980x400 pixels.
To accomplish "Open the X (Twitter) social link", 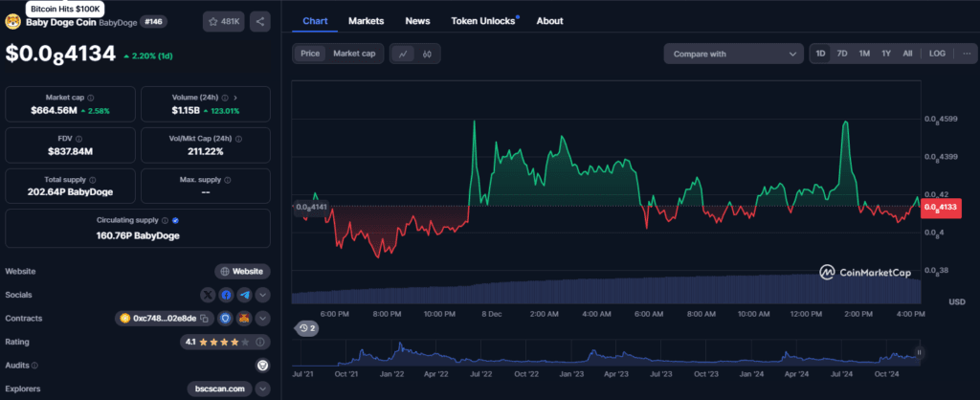I will pyautogui.click(x=208, y=295).
